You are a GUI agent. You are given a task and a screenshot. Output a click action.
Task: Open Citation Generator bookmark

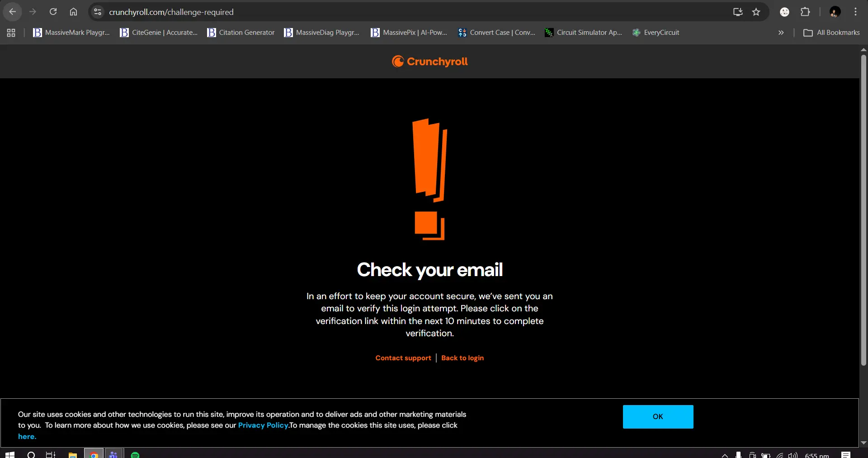pyautogui.click(x=241, y=33)
